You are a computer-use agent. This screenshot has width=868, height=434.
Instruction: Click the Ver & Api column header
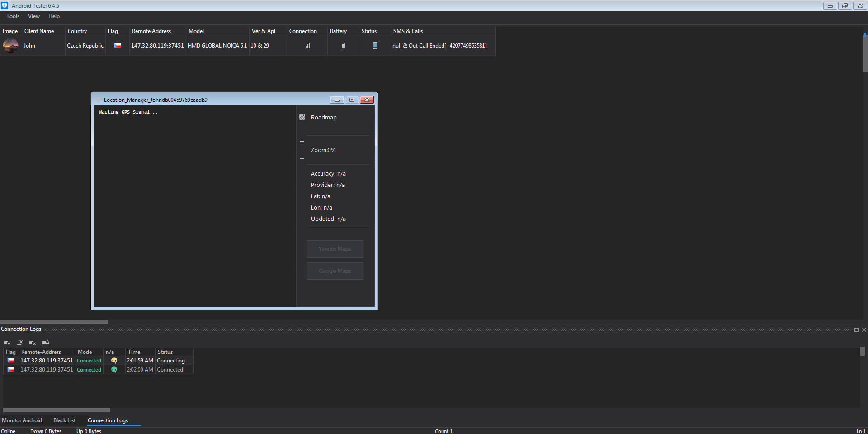click(264, 31)
